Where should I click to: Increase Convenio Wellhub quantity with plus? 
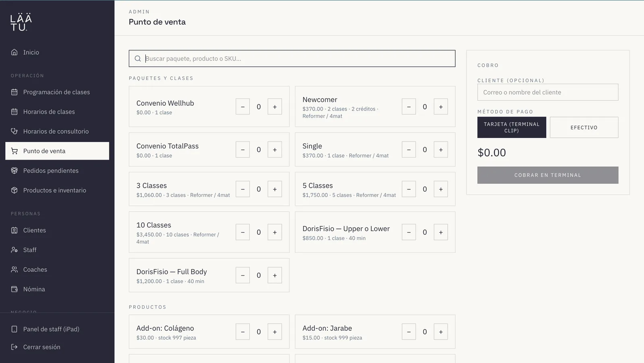[x=275, y=107]
